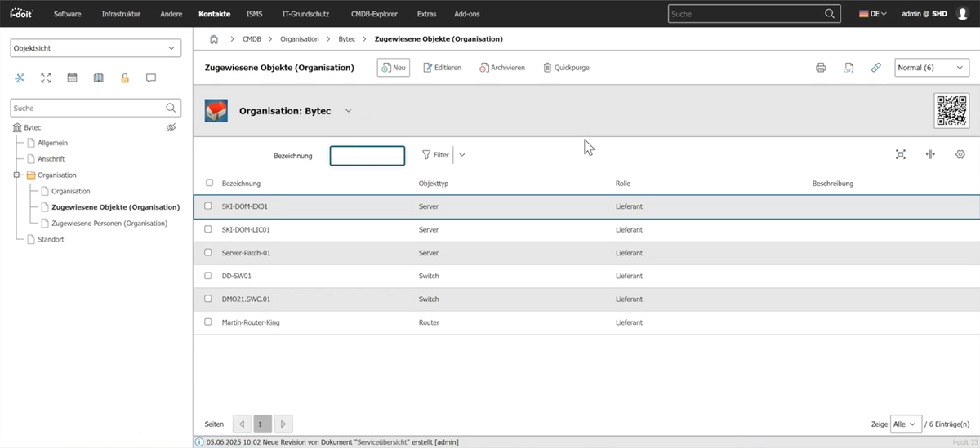The width and height of the screenshot is (980, 448).
Task: Select Allgemein in the tree
Action: tap(53, 144)
